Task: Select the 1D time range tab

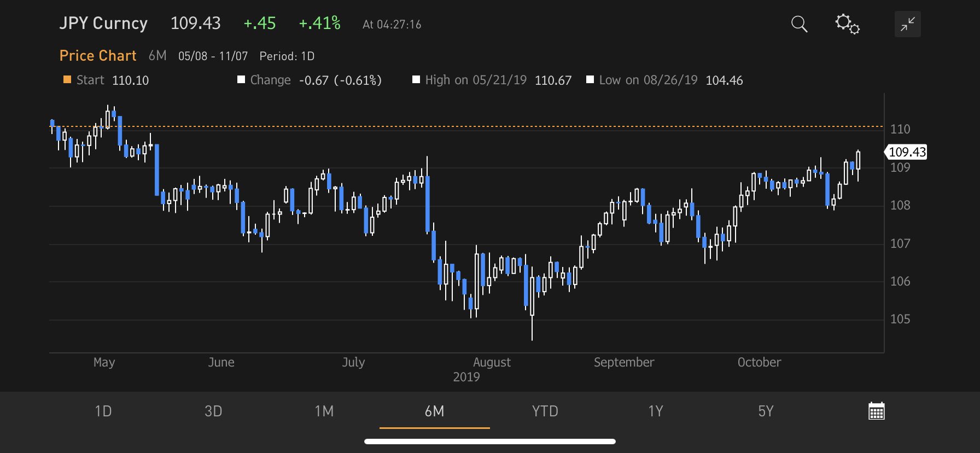Action: [x=103, y=411]
